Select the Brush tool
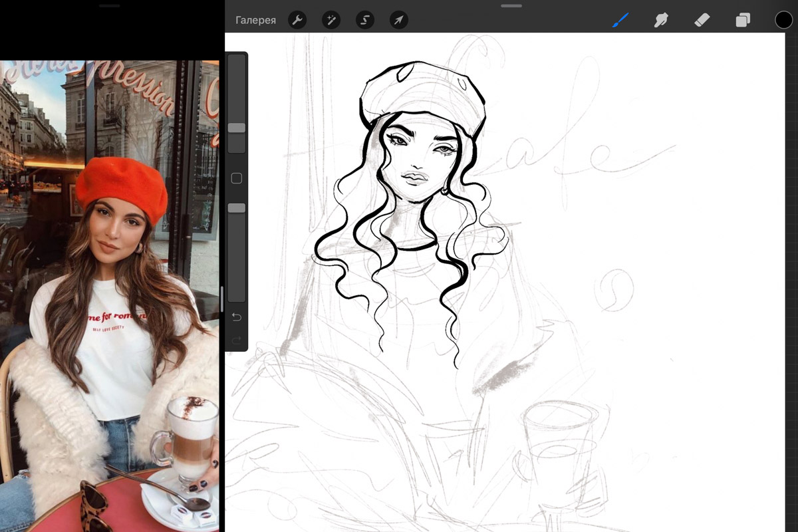This screenshot has height=532, width=798. [620, 20]
